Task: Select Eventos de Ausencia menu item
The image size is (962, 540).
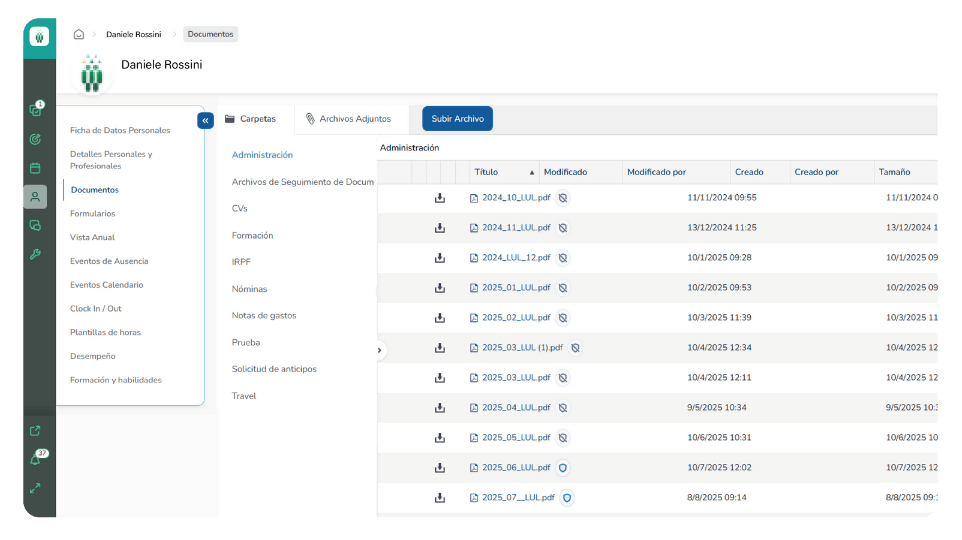Action: pyautogui.click(x=109, y=261)
